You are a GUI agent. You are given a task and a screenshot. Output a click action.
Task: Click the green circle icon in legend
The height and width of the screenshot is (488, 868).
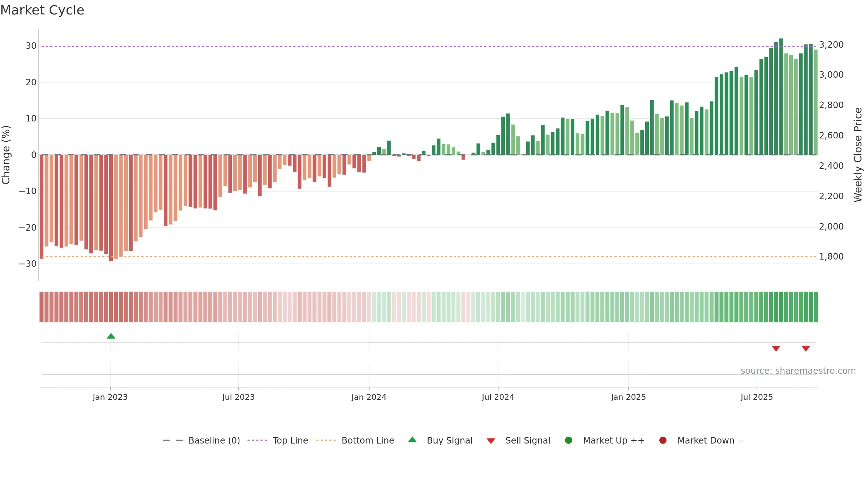569,440
